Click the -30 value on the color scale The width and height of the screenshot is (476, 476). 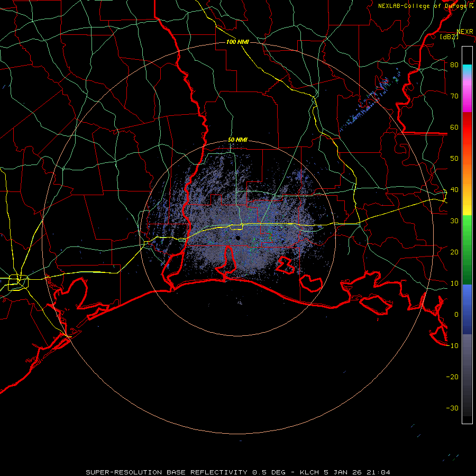452,408
